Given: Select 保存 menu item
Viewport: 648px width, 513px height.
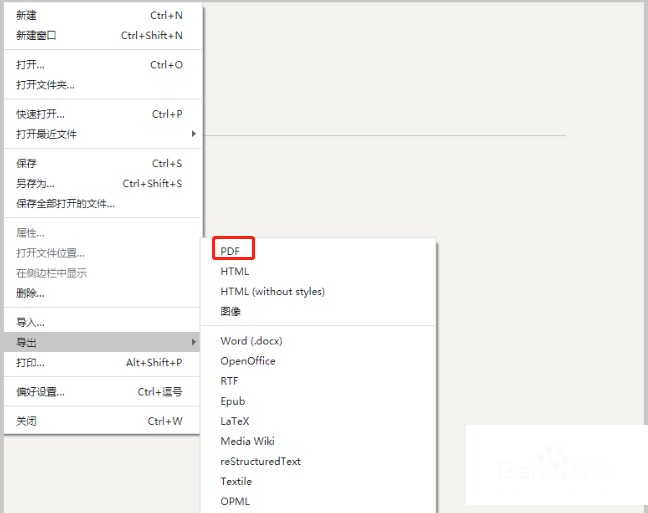Looking at the screenshot, I should point(102,163).
